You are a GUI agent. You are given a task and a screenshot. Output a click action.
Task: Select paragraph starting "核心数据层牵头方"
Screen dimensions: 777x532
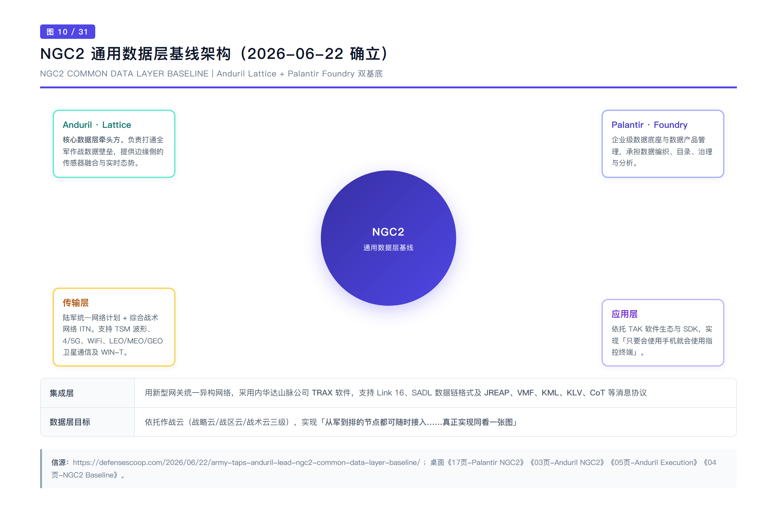point(113,151)
